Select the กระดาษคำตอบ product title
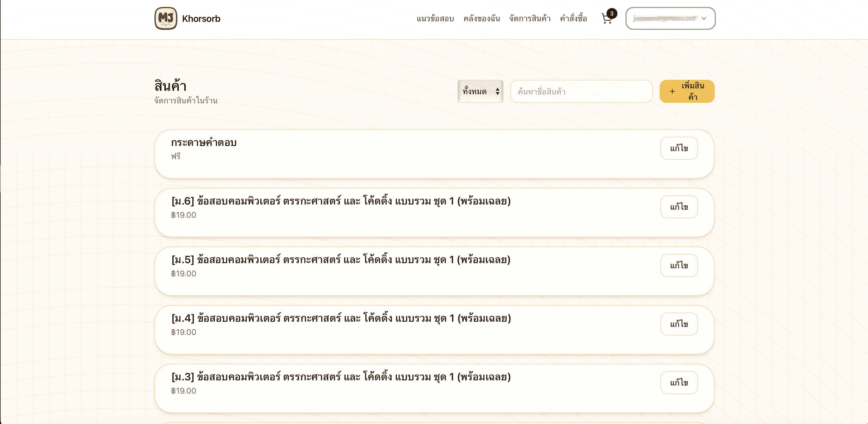The height and width of the screenshot is (424, 868). [204, 143]
